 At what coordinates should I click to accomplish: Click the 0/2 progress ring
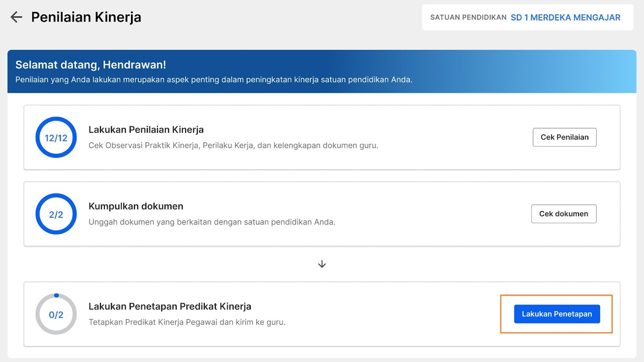pyautogui.click(x=56, y=314)
